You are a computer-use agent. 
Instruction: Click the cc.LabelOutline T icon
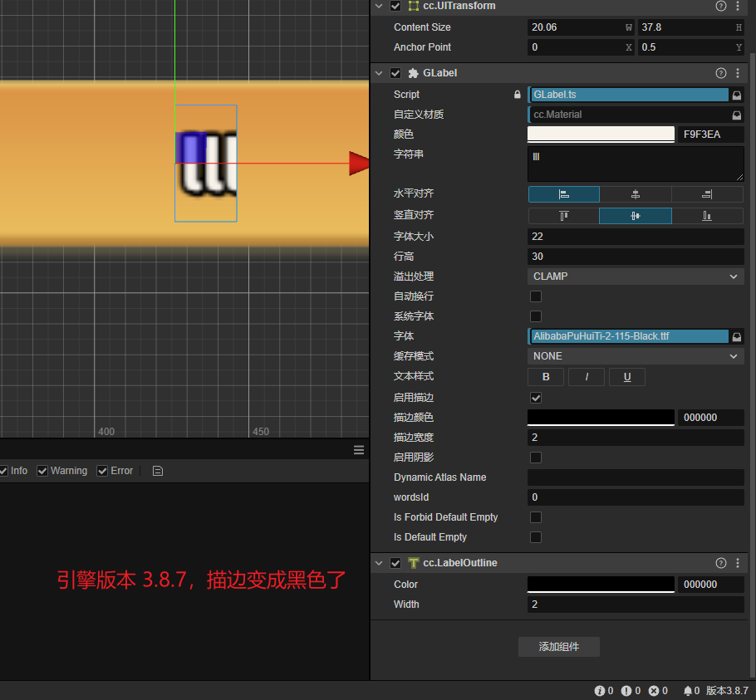click(x=413, y=563)
